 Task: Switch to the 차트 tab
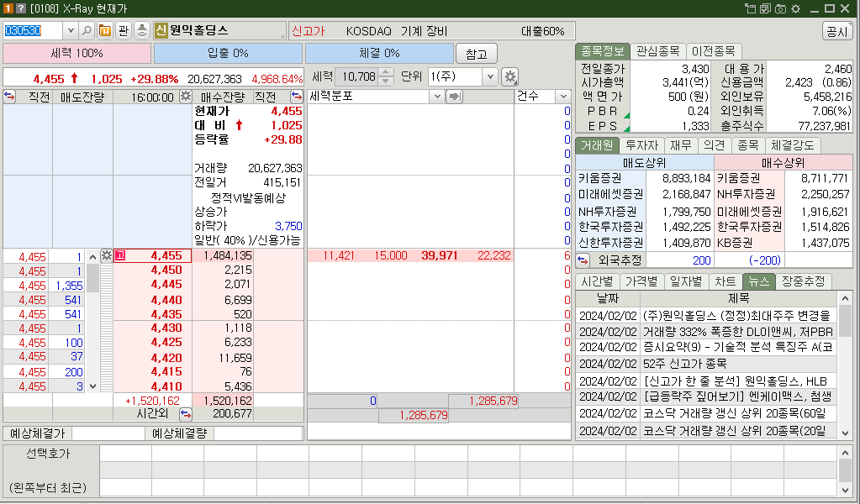coord(724,282)
